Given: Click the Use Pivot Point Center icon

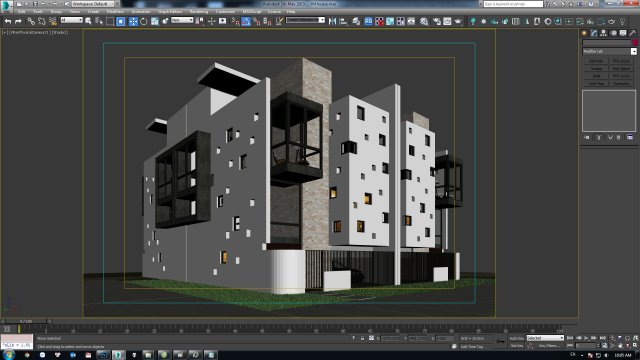Looking at the screenshot, I should (200, 21).
